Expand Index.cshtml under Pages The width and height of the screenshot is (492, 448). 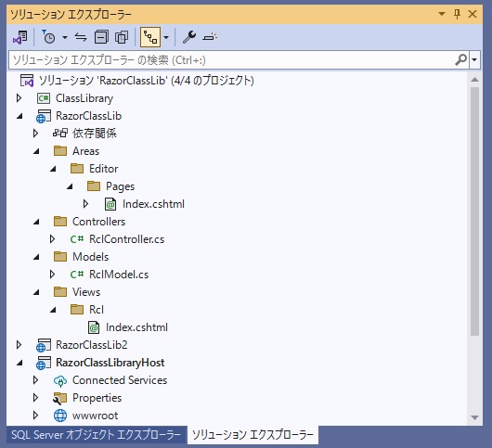pos(85,204)
